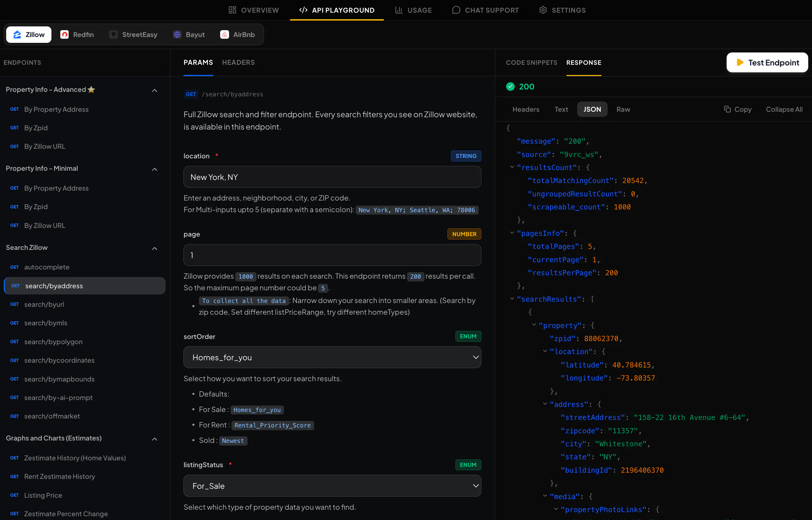Collapse the resultsCount JSON node
Screen dimensions: 812x520
[x=512, y=167]
